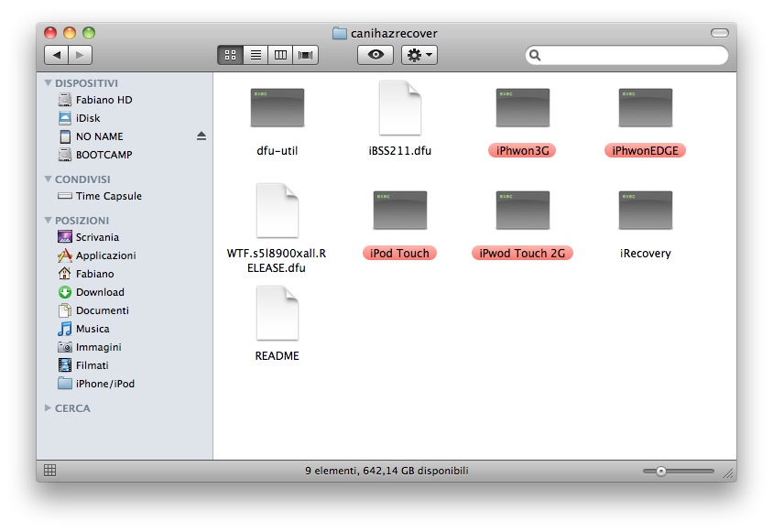Click the README file name

point(278,355)
